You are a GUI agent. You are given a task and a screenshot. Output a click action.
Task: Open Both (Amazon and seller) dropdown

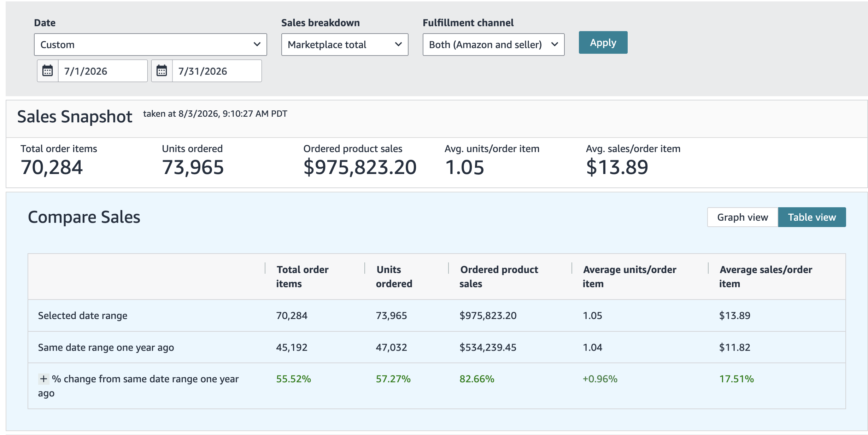pyautogui.click(x=494, y=45)
